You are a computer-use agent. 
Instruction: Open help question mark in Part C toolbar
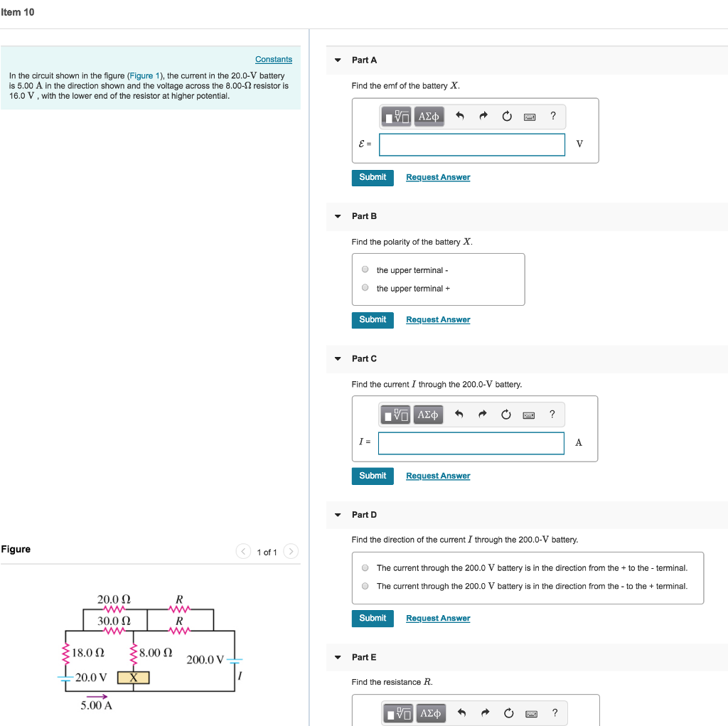(x=552, y=415)
